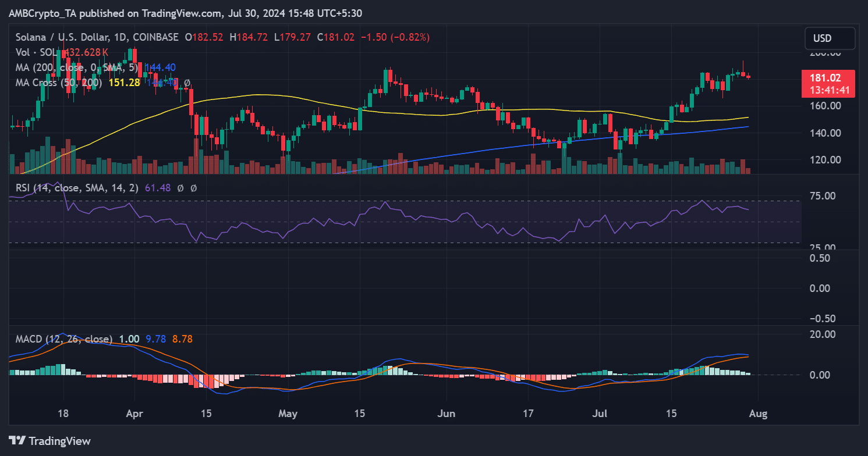Screen dimensions: 868x456
Task: Click the 'Jul' date on time axis
Action: point(599,414)
